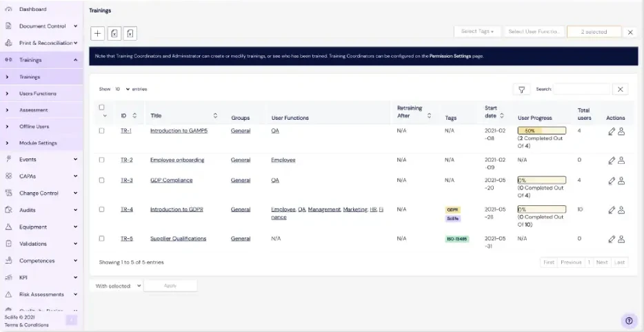Edit training TR-3 with pencil icon
The height and width of the screenshot is (332, 644).
point(612,180)
